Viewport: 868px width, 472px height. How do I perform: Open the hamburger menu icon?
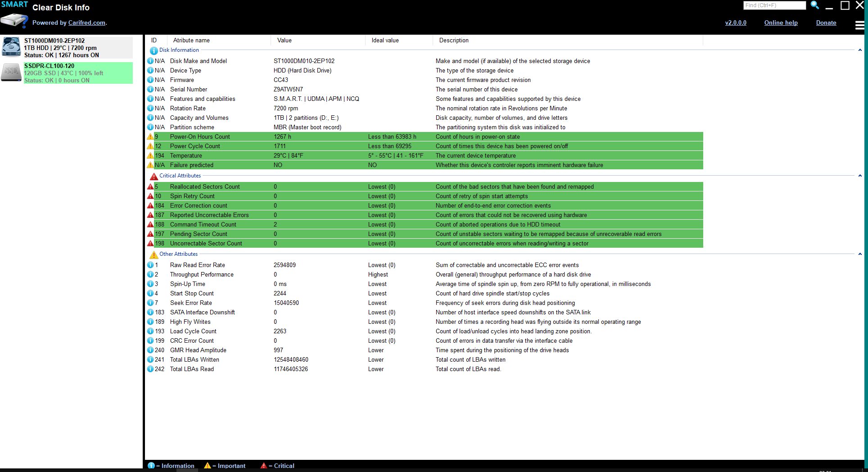click(859, 25)
